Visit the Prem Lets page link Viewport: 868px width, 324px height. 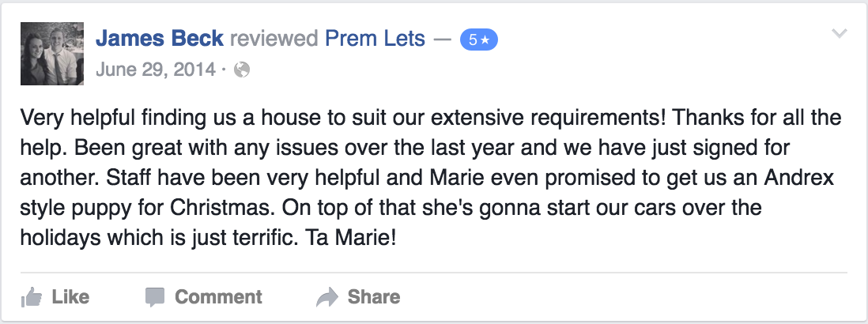(x=375, y=39)
